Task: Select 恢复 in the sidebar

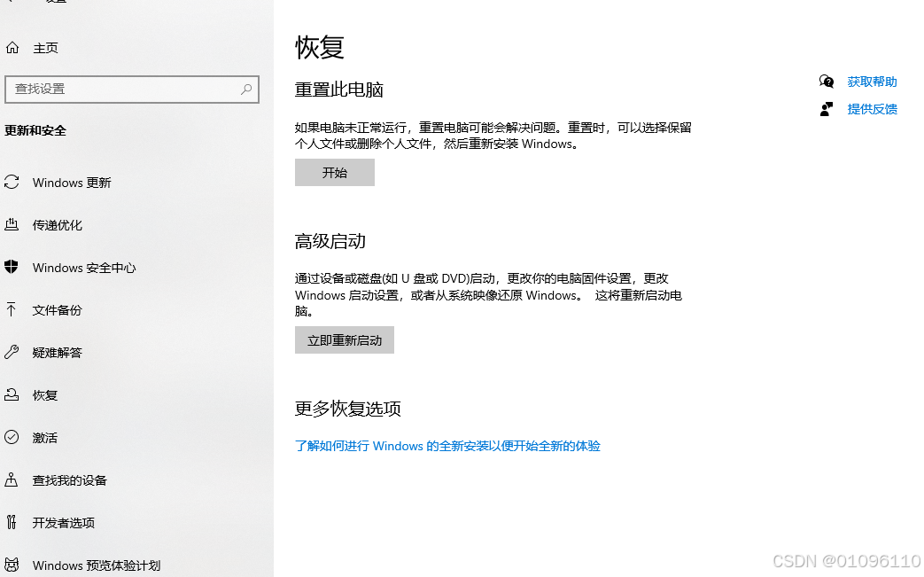Action: [x=45, y=395]
